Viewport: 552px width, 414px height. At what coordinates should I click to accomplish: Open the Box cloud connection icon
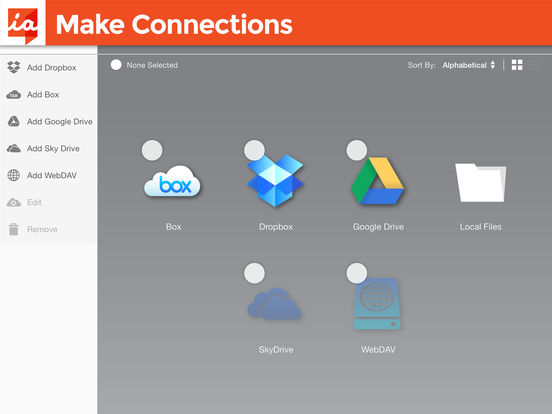[x=172, y=181]
